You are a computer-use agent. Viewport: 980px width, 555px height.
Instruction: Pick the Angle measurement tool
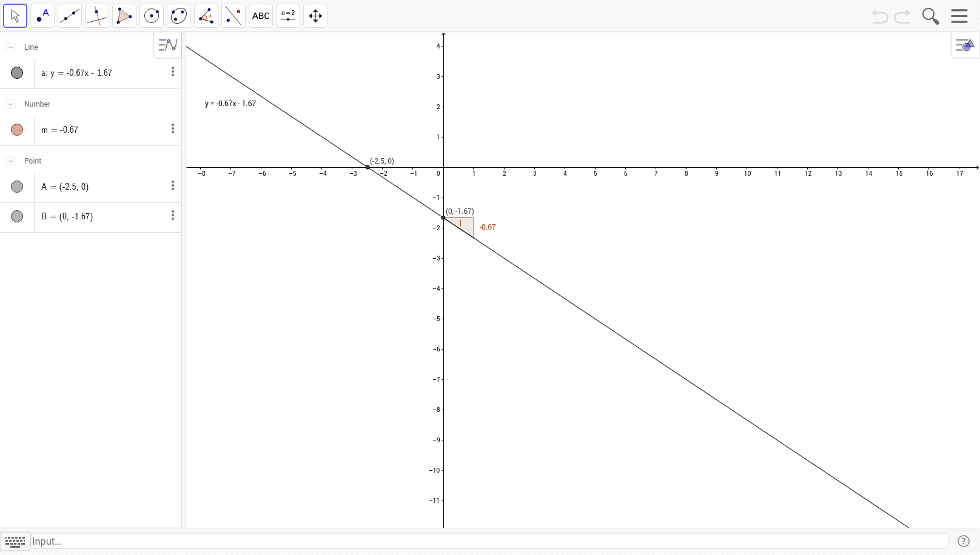[x=206, y=16]
